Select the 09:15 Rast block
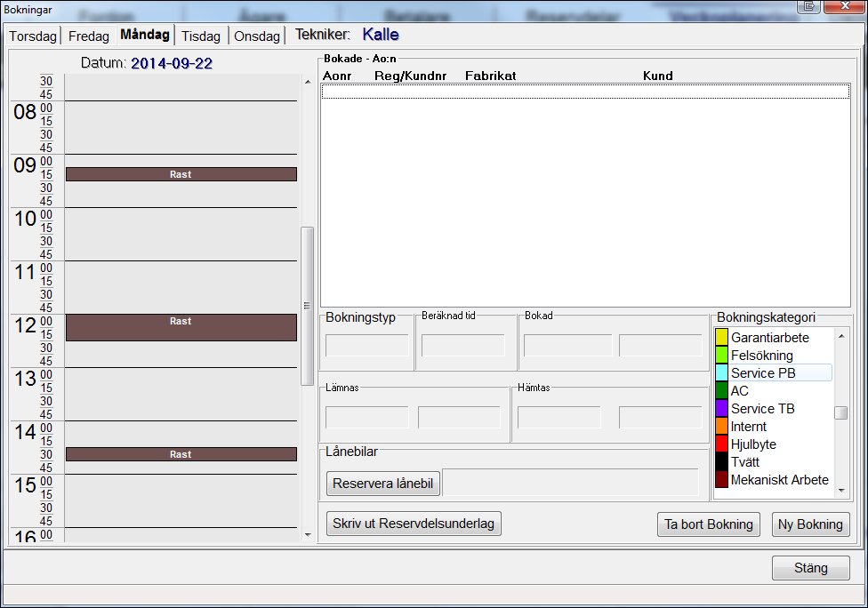The image size is (868, 608). [181, 174]
